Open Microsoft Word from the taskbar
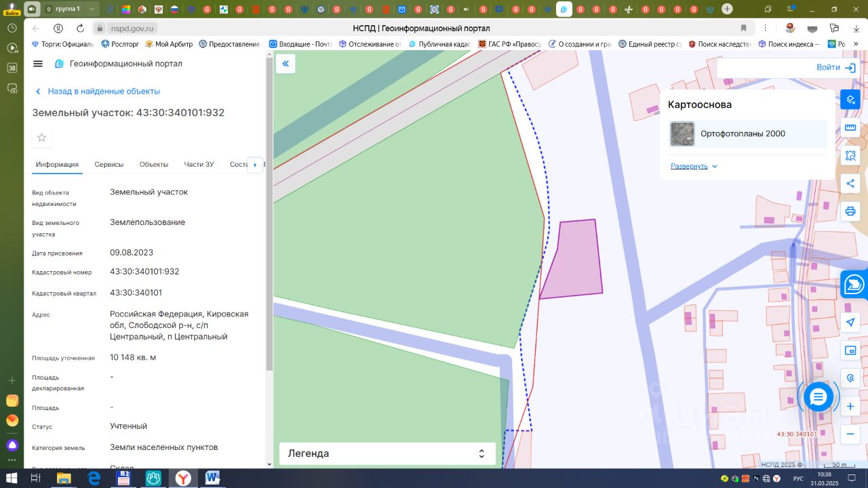The image size is (868, 488). point(213,479)
